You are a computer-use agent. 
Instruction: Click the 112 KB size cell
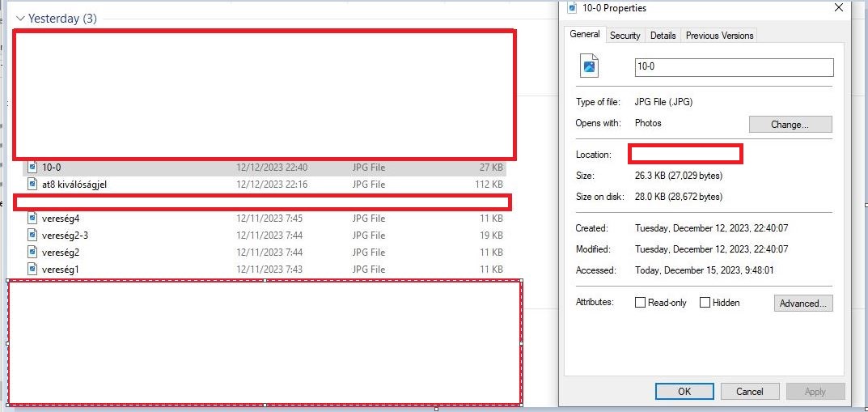point(489,184)
